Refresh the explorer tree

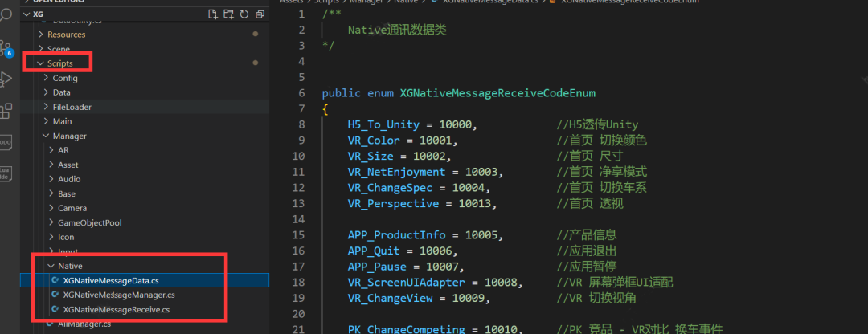[244, 14]
